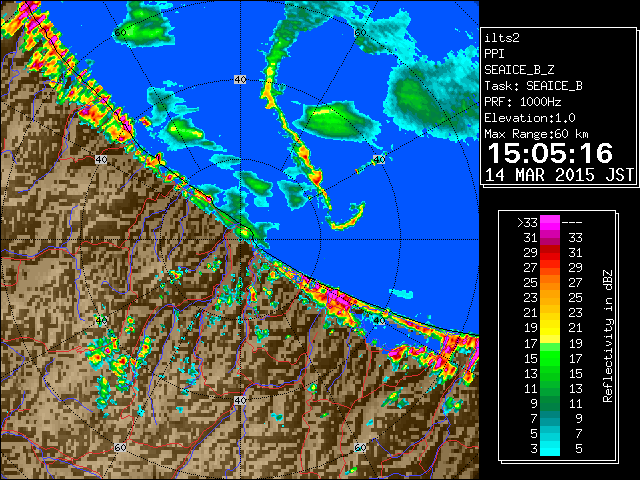
Task: Click the 15:05:16 timestamp
Action: pyautogui.click(x=550, y=153)
